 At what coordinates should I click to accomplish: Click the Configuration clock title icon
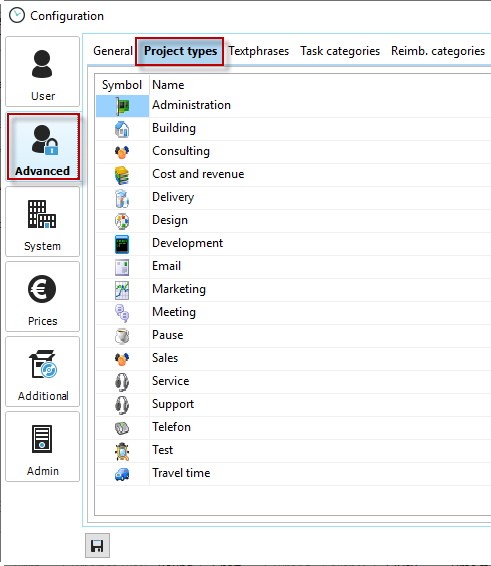[17, 16]
